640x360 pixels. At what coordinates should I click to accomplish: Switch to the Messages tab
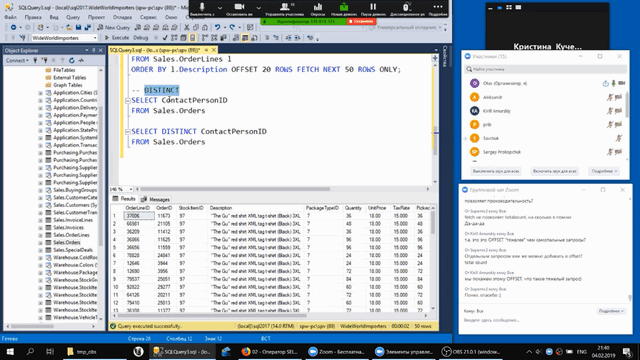pyautogui.click(x=155, y=199)
